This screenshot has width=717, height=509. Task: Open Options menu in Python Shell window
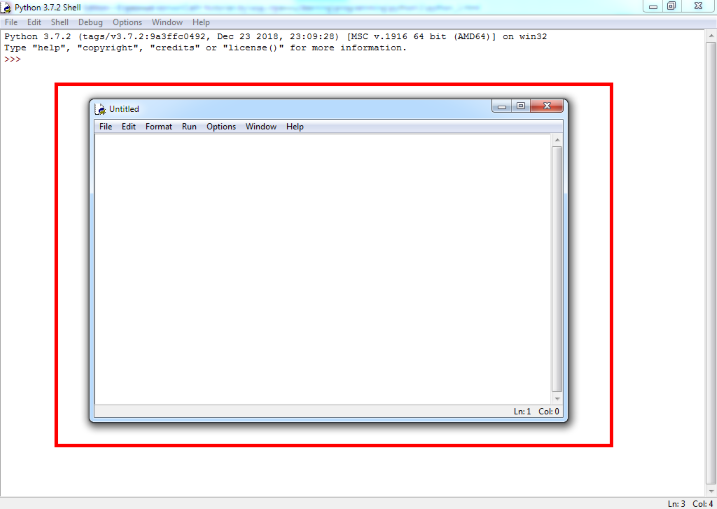pyautogui.click(x=127, y=22)
